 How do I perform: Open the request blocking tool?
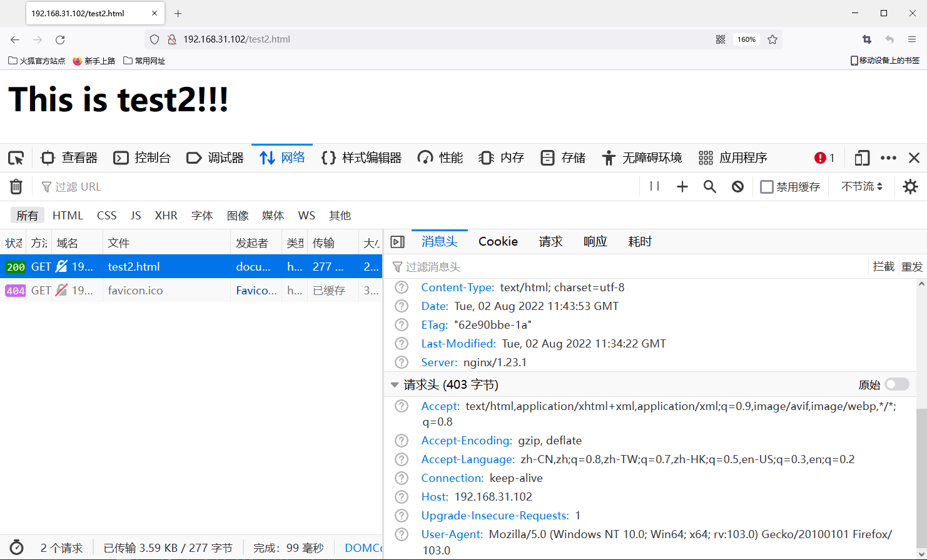click(x=737, y=186)
